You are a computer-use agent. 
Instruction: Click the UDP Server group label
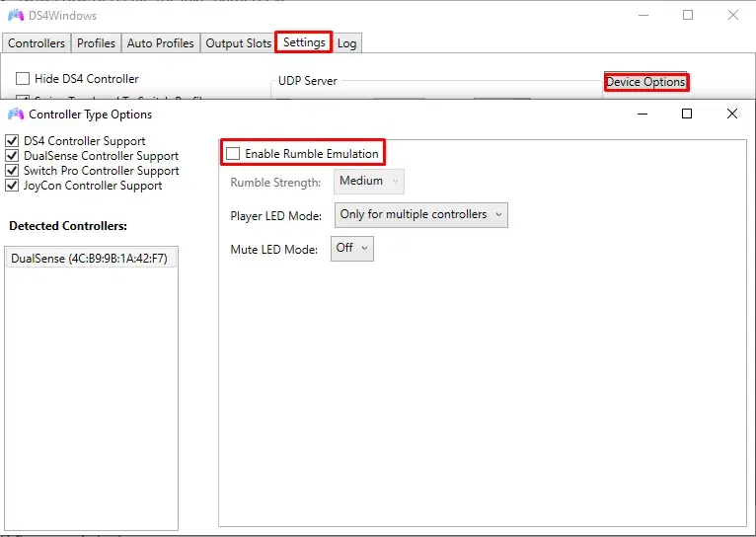coord(308,81)
